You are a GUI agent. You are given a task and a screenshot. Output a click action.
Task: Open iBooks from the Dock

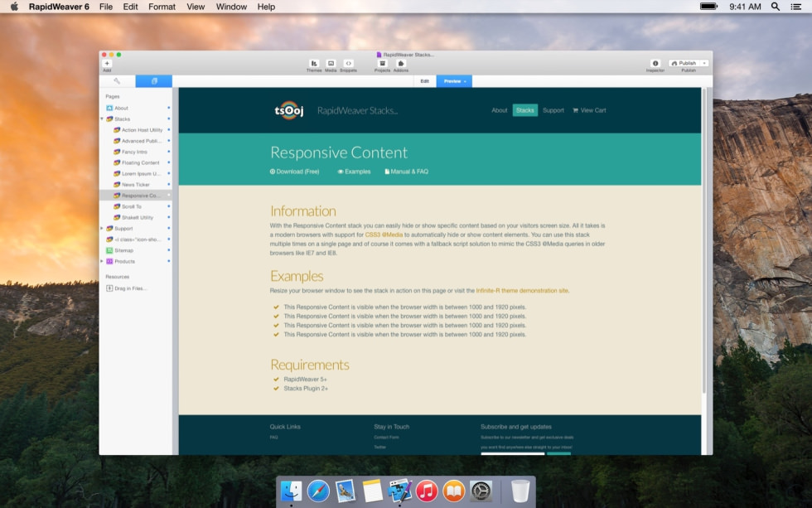[454, 491]
